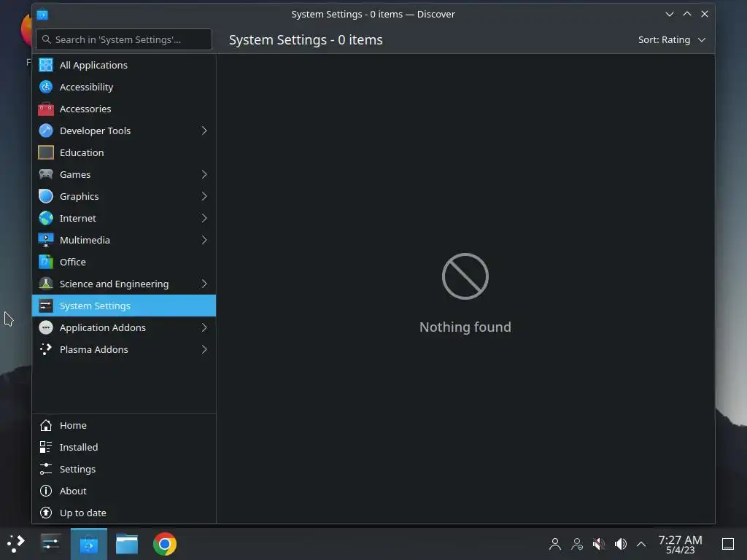
Task: Expand Science and Engineering chevron
Action: click(x=204, y=284)
